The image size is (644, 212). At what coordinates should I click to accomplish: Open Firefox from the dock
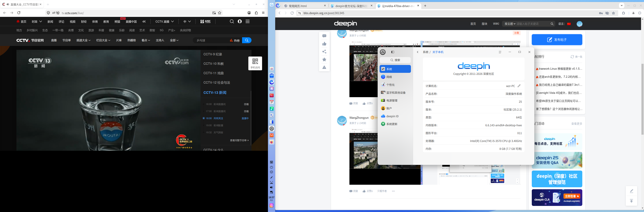point(271,142)
